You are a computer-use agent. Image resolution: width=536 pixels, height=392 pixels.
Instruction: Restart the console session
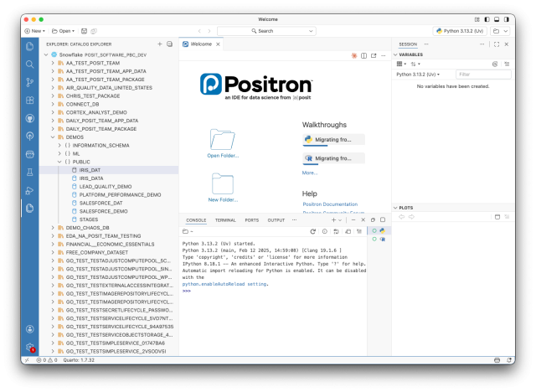click(312, 231)
